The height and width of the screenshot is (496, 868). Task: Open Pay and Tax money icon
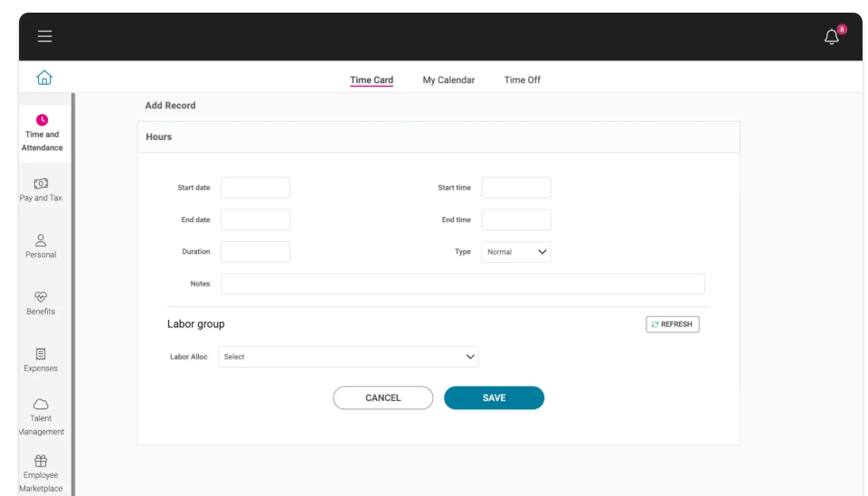(x=41, y=182)
